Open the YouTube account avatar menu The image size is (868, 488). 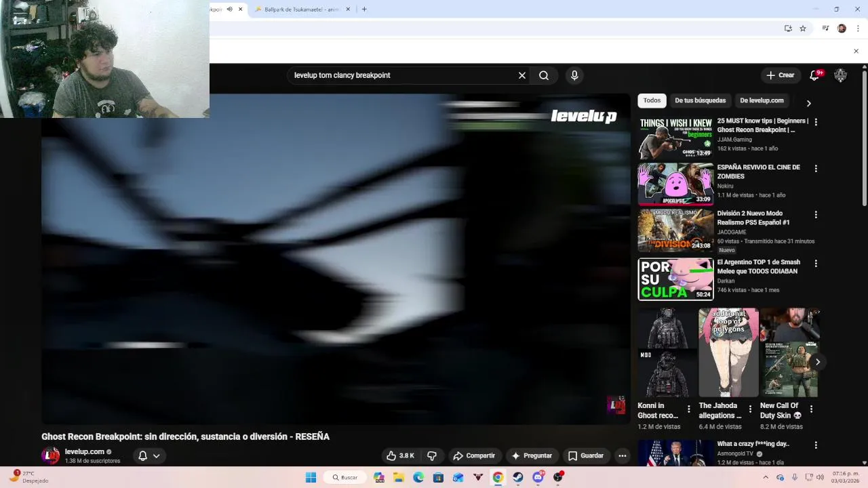tap(841, 75)
